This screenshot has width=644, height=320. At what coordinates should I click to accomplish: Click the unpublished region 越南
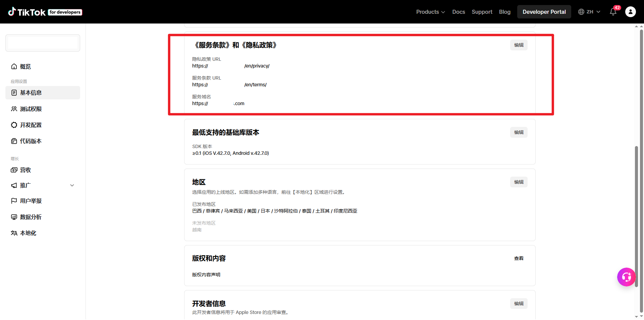(x=197, y=230)
